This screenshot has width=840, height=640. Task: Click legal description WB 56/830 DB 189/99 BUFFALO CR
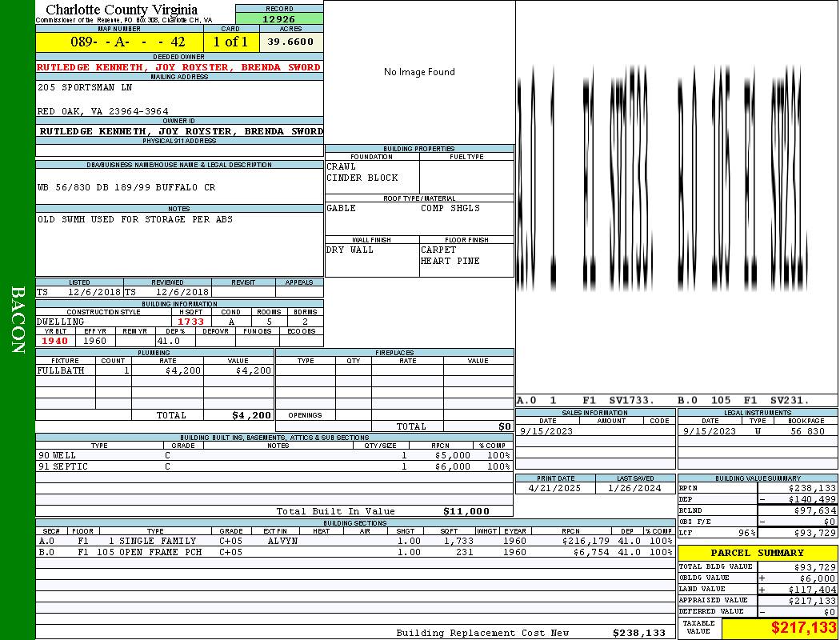pos(126,187)
